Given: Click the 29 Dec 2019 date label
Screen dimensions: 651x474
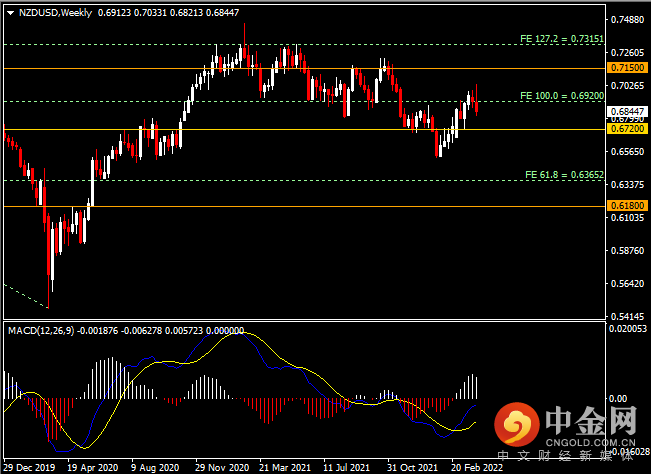Looking at the screenshot, I should coord(27,467).
